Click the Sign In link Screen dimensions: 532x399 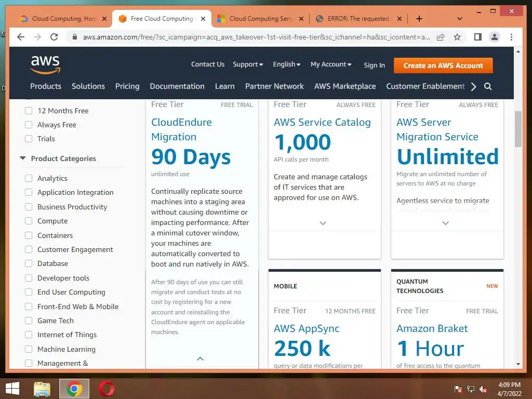tap(374, 65)
